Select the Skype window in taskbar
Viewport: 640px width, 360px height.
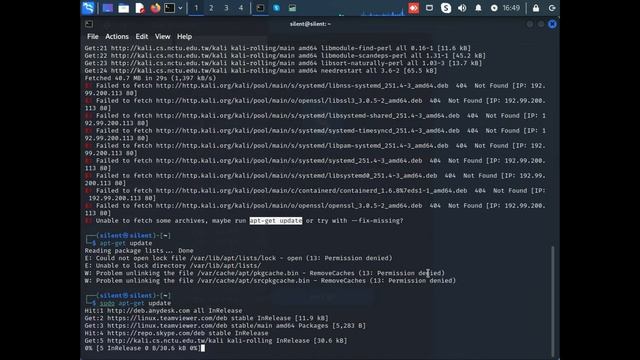pos(276,8)
